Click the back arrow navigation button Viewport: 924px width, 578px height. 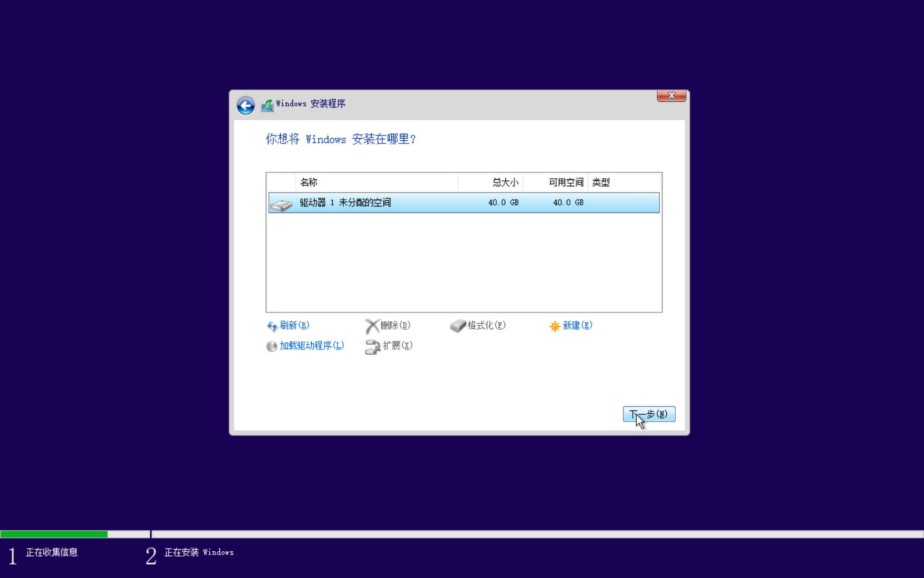click(245, 105)
